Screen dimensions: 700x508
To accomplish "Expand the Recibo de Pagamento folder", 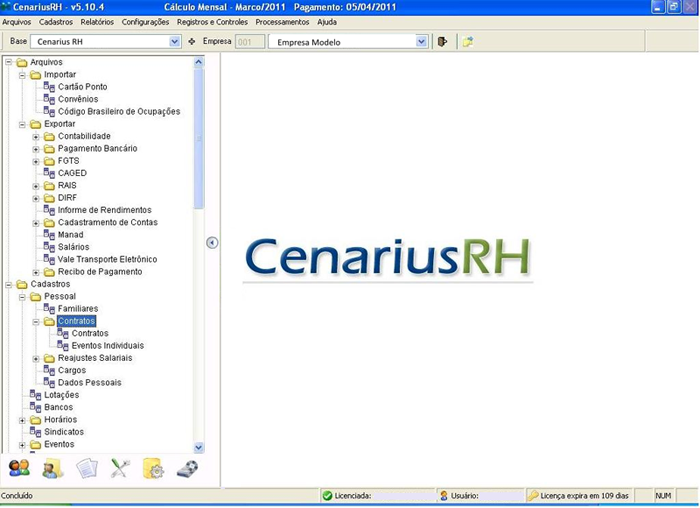I will (36, 272).
